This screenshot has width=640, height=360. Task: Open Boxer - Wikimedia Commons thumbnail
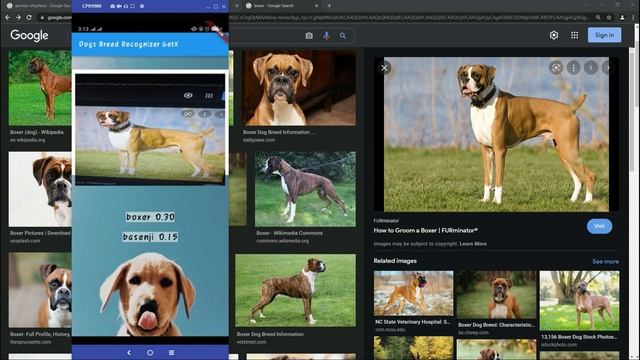[305, 189]
